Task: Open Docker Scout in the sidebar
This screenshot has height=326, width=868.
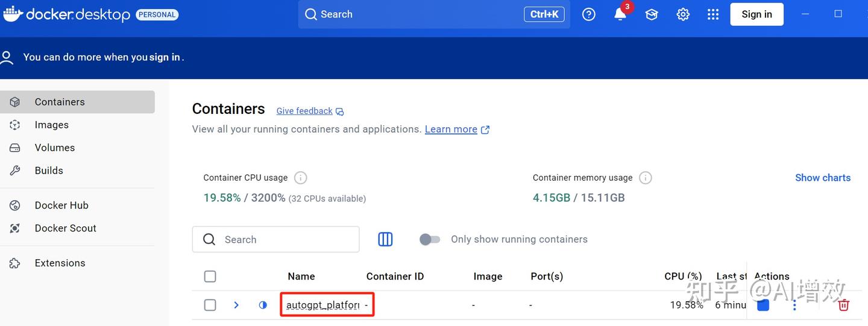Action: click(x=77, y=228)
